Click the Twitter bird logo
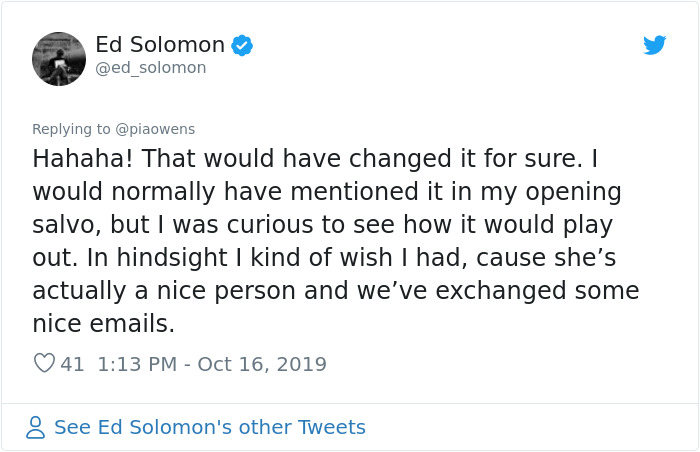The image size is (700, 452). pyautogui.click(x=655, y=45)
